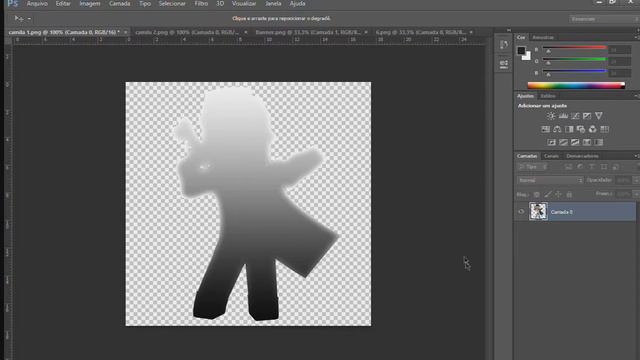Filter layers by shape layers icon
The image size is (640, 360).
[x=604, y=167]
